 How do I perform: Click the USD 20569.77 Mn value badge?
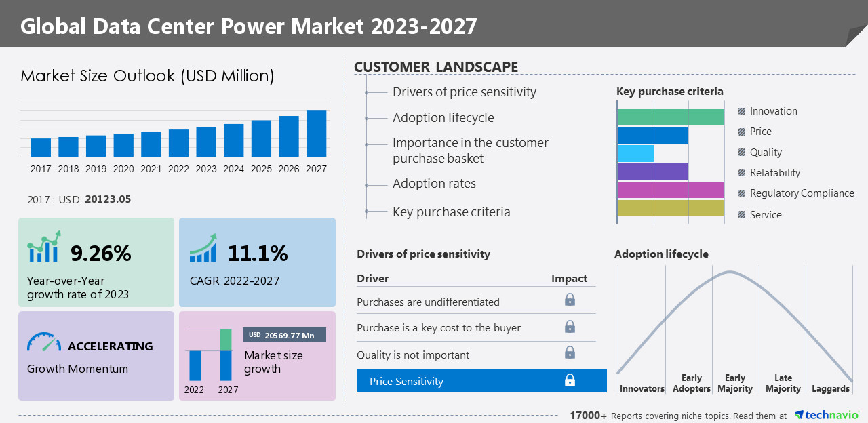click(284, 334)
